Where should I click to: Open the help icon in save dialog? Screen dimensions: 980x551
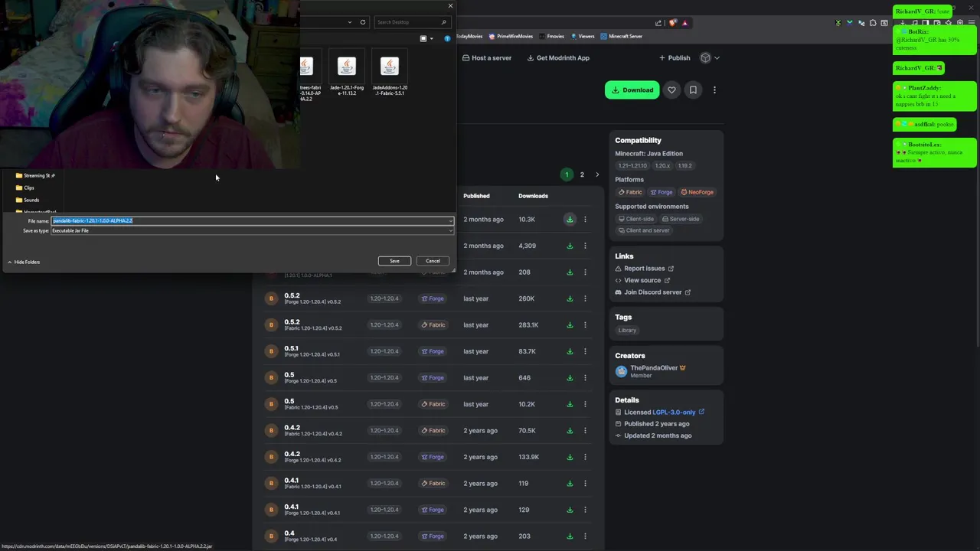447,38
